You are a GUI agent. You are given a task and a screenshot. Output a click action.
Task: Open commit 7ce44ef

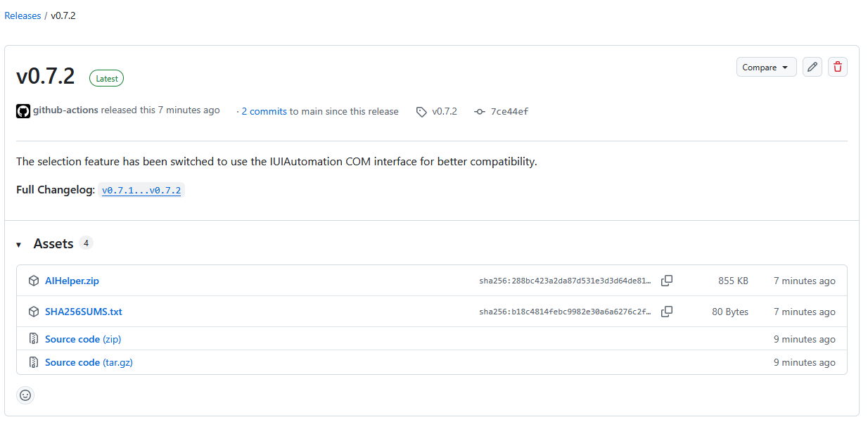(509, 111)
